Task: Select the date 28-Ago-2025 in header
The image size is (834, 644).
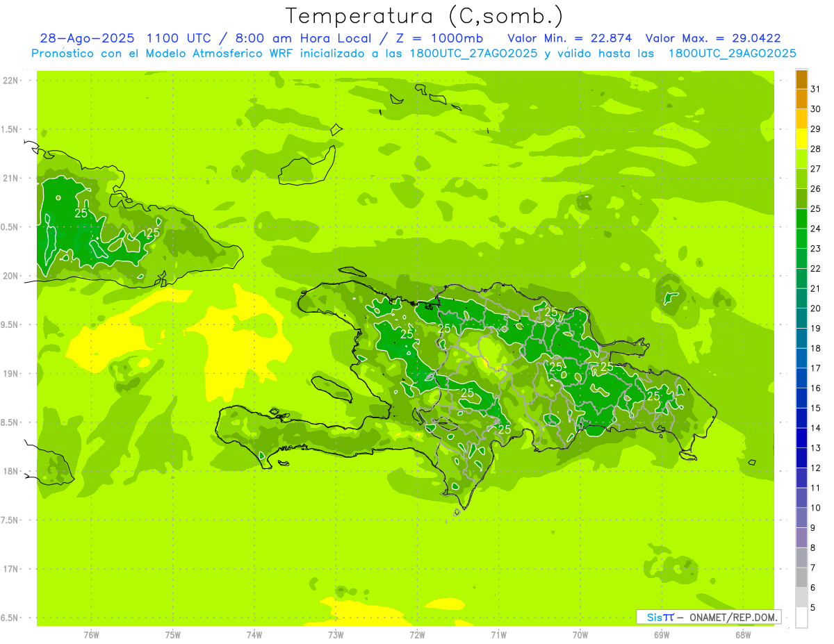Action: tap(87, 38)
